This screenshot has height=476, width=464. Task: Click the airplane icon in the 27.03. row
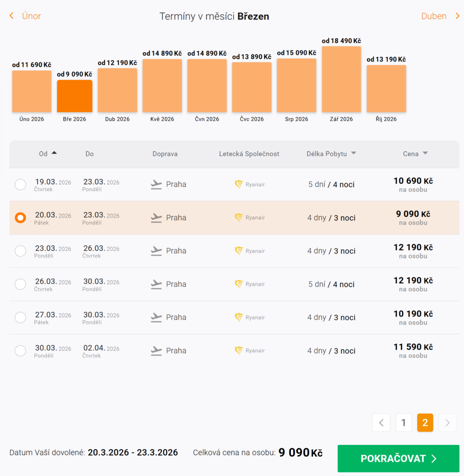click(x=157, y=317)
